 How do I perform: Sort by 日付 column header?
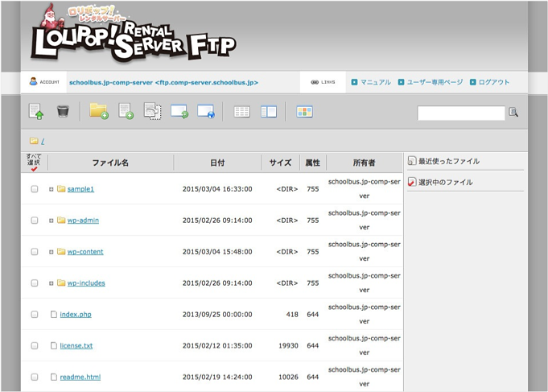click(217, 163)
